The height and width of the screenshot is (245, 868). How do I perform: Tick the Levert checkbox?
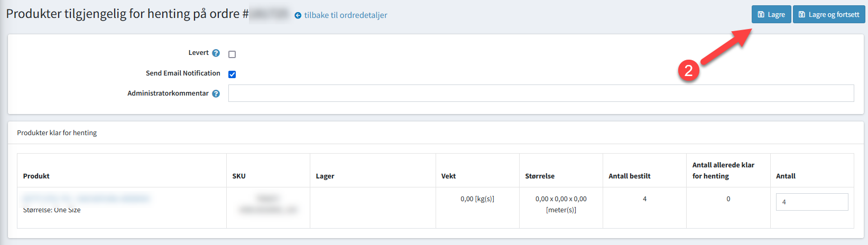click(232, 54)
